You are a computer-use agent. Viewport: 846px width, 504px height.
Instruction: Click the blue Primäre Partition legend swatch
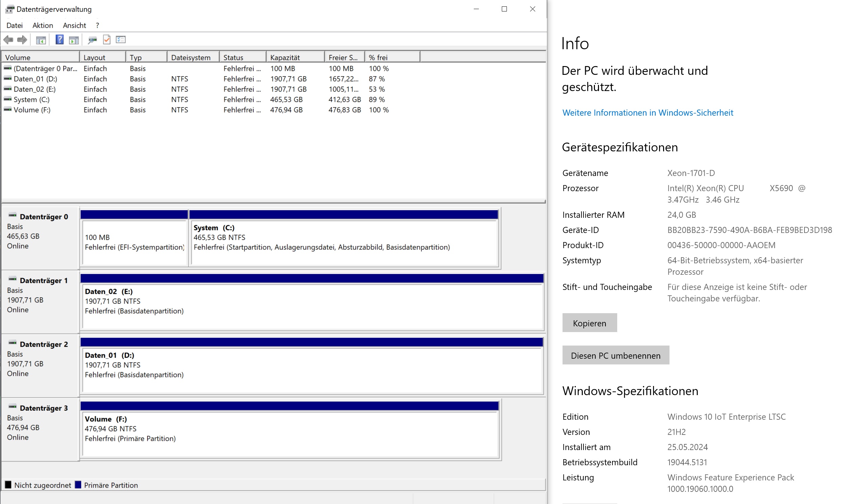tap(78, 485)
